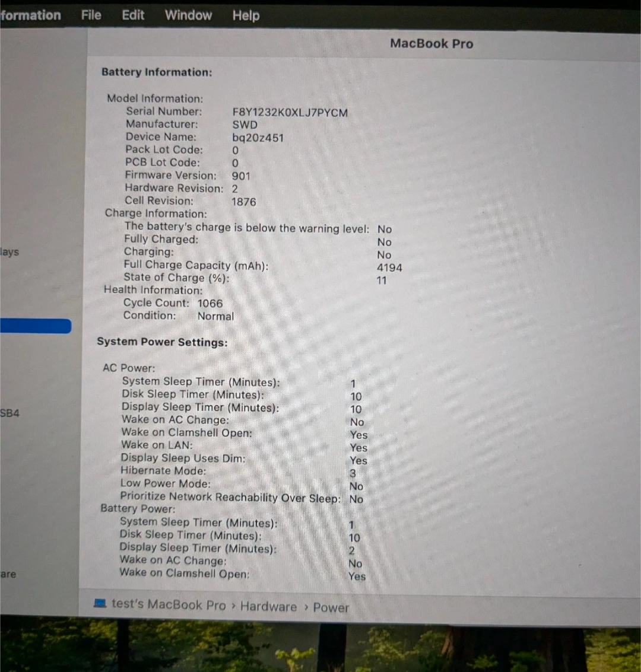Click the "AC Power:" label
The image size is (641, 672).
pos(129,368)
